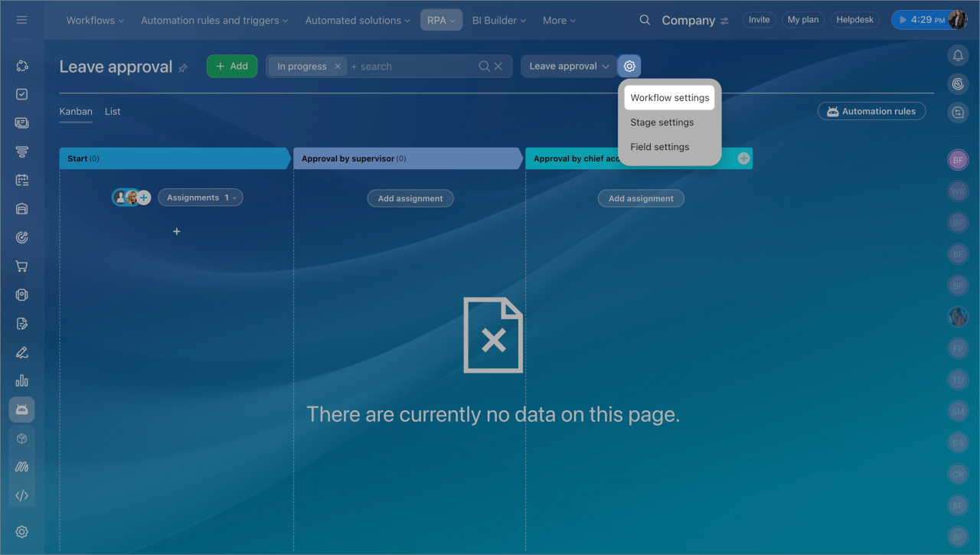Click the search input field
The height and width of the screenshot is (555, 980).
tap(413, 67)
